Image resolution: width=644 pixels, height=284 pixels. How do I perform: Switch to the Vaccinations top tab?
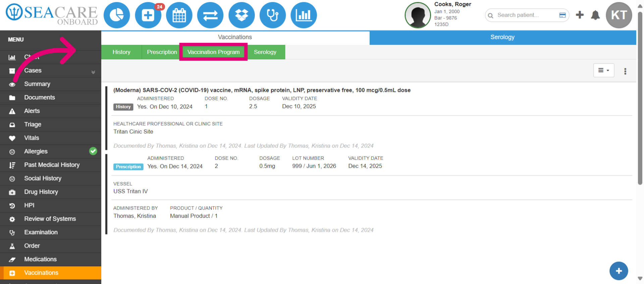point(235,37)
